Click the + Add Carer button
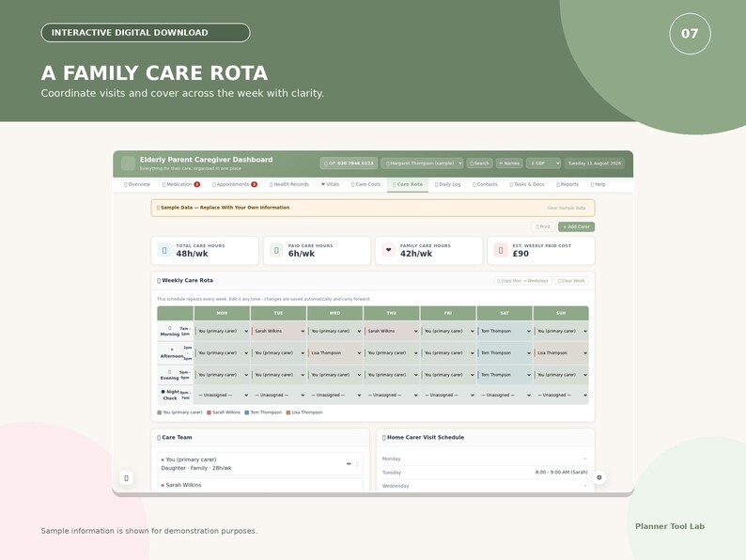 (x=576, y=227)
